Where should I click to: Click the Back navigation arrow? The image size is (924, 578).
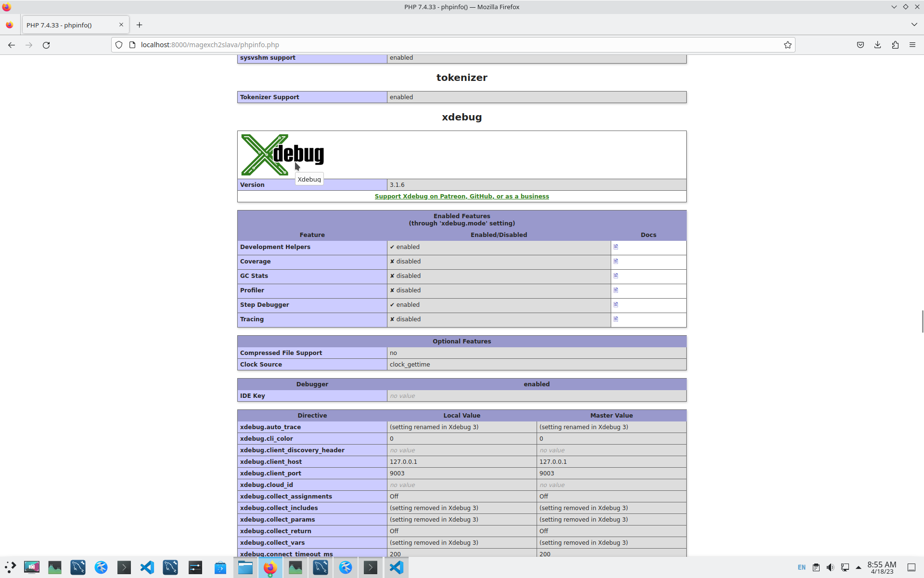coord(12,45)
